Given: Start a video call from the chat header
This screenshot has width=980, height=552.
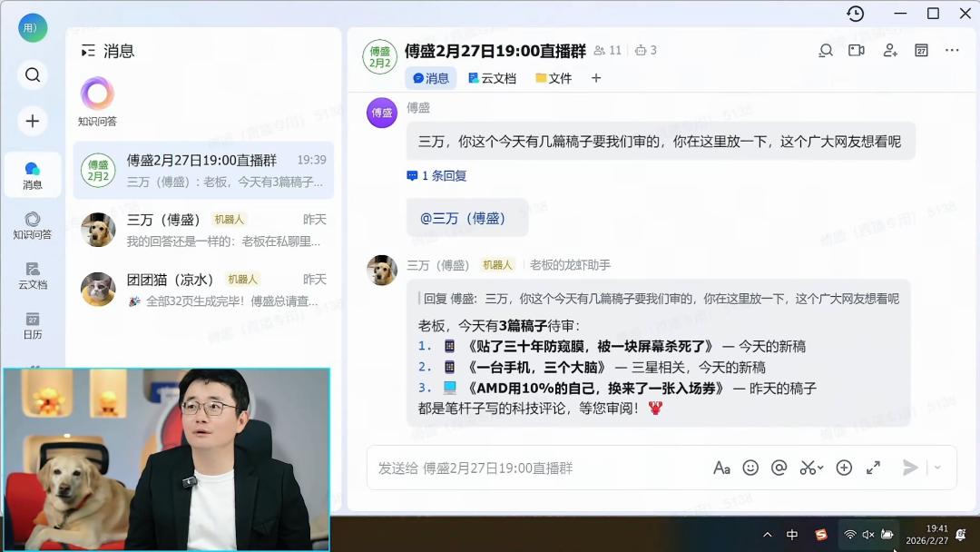Looking at the screenshot, I should pos(857,51).
